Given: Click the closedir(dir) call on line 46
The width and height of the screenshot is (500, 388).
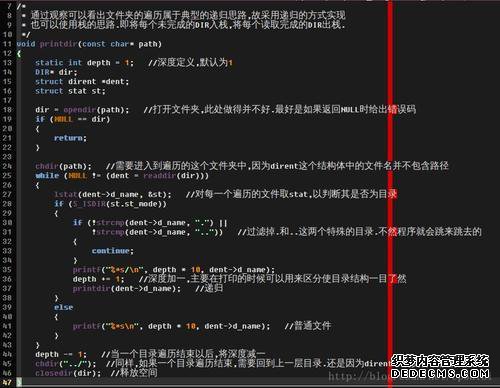Looking at the screenshot, I should tap(68, 373).
